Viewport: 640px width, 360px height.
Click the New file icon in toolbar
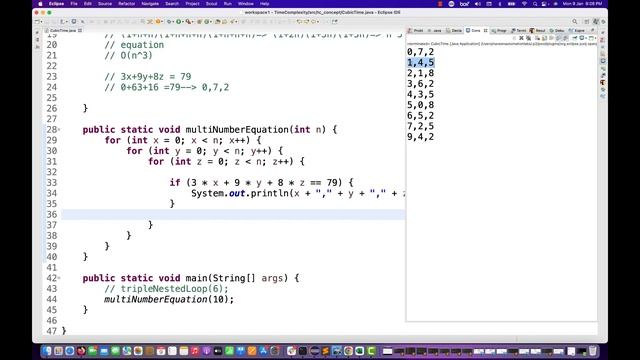tap(37, 21)
